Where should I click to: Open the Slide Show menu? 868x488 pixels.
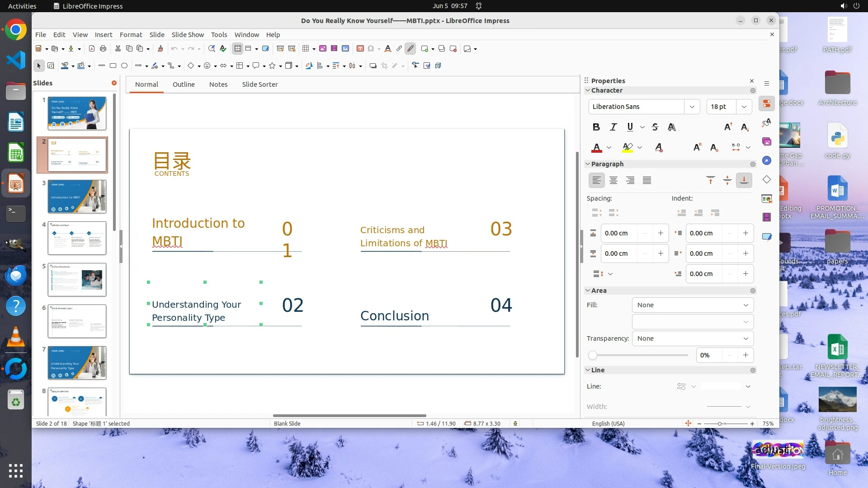(188, 35)
